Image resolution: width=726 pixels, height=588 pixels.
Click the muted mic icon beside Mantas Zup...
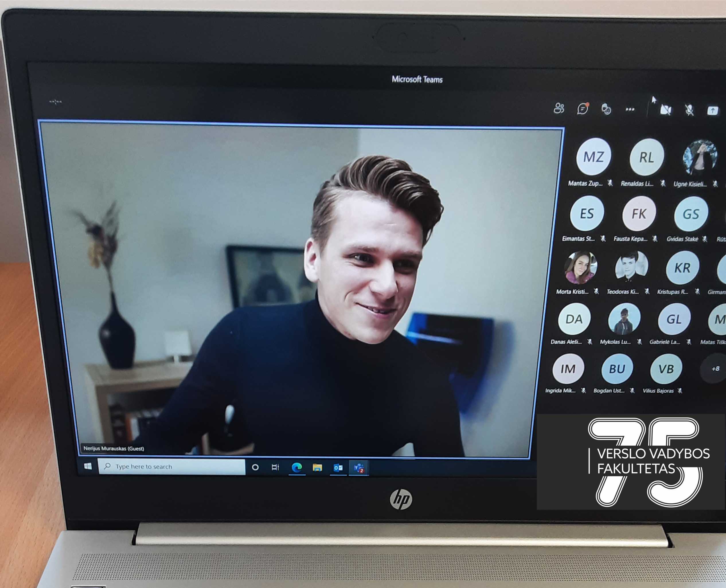pos(610,183)
